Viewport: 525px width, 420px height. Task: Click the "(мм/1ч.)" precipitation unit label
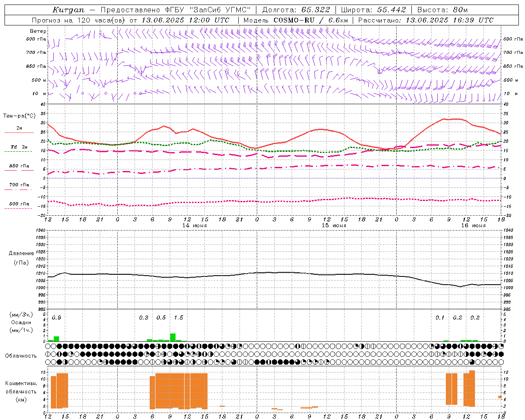(21, 330)
